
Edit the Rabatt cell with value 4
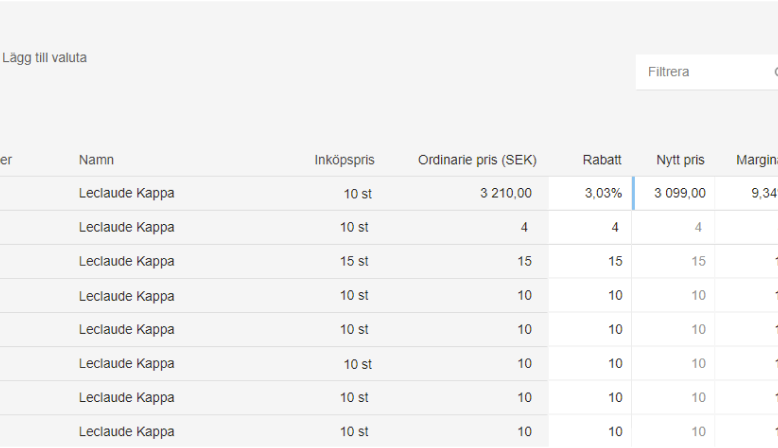coord(591,228)
